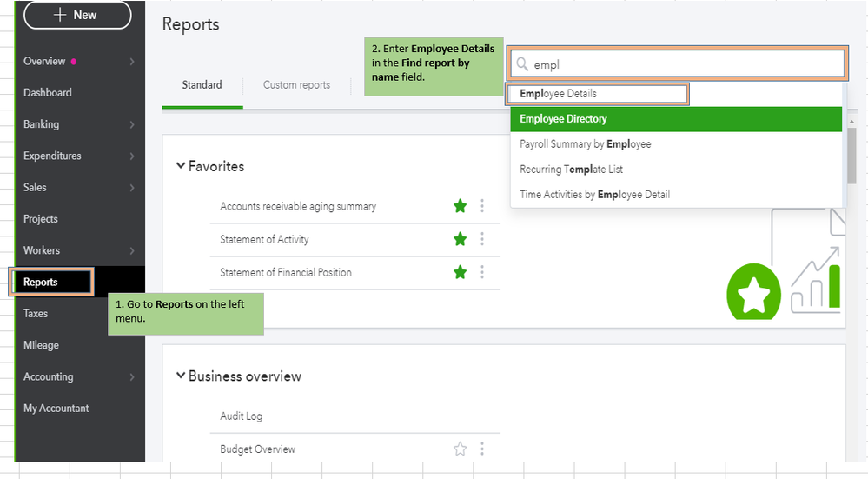
Task: Favorite the Budget Overview report star
Action: [461, 449]
